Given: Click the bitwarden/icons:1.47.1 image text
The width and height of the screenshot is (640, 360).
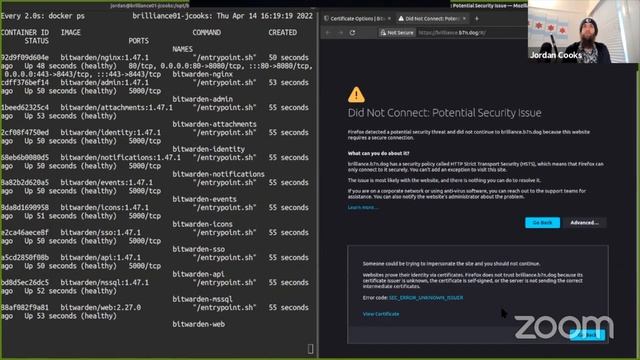Looking at the screenshot, I should point(104,207).
